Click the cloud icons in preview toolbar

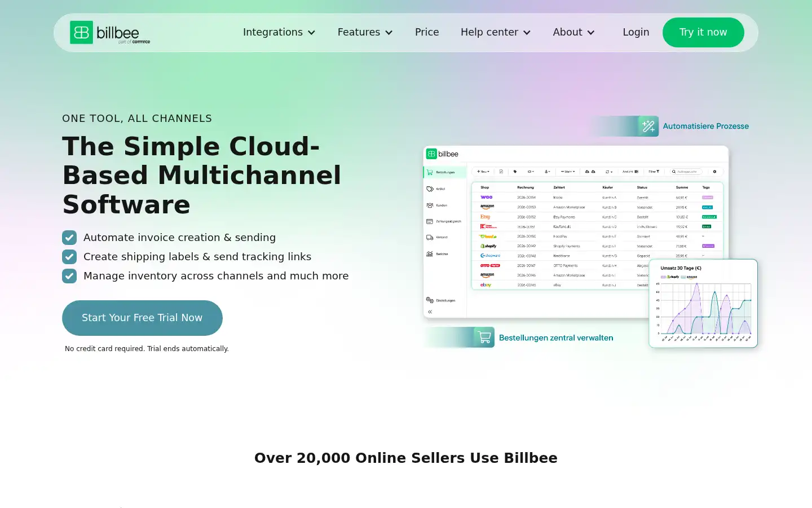[590, 172]
